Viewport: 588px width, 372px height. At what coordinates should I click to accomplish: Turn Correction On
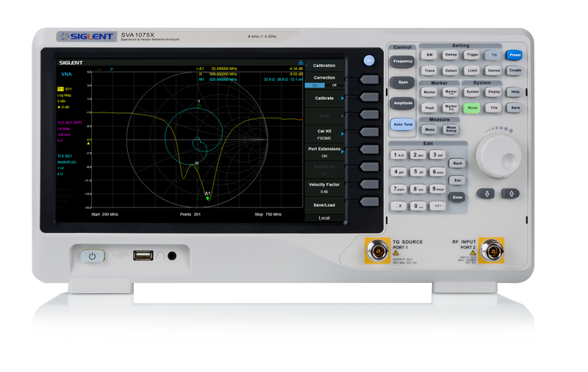315,85
